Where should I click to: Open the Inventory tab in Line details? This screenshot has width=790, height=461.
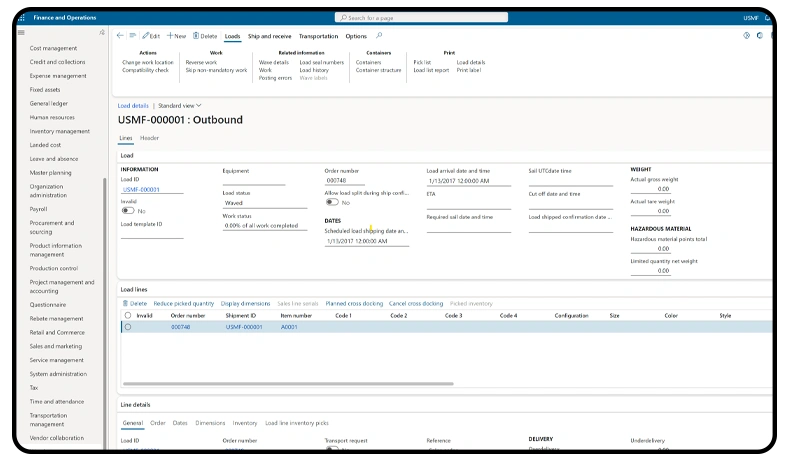coord(245,423)
